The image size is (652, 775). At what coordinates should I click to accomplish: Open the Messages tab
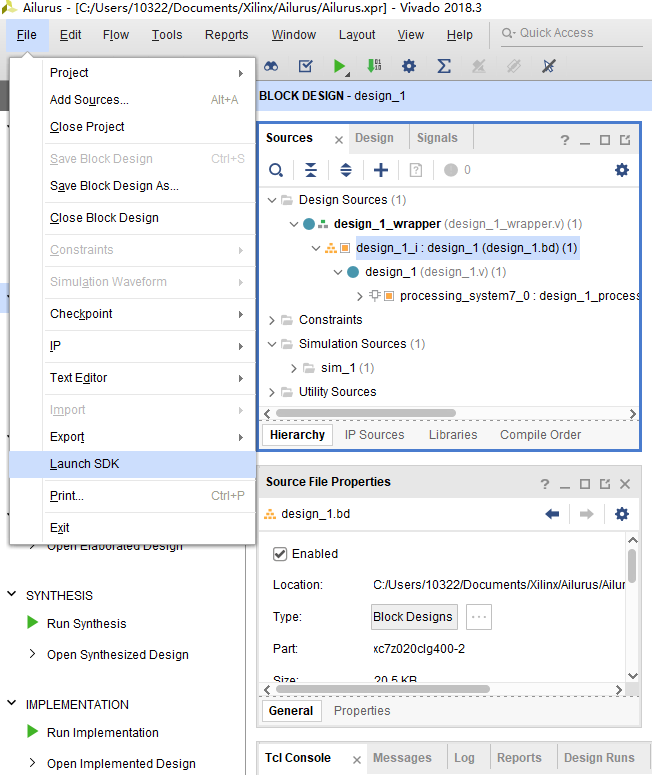tap(402, 758)
